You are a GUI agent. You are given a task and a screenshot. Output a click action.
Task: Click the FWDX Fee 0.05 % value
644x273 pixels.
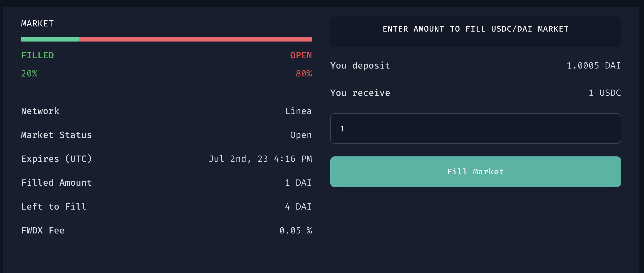point(296,230)
